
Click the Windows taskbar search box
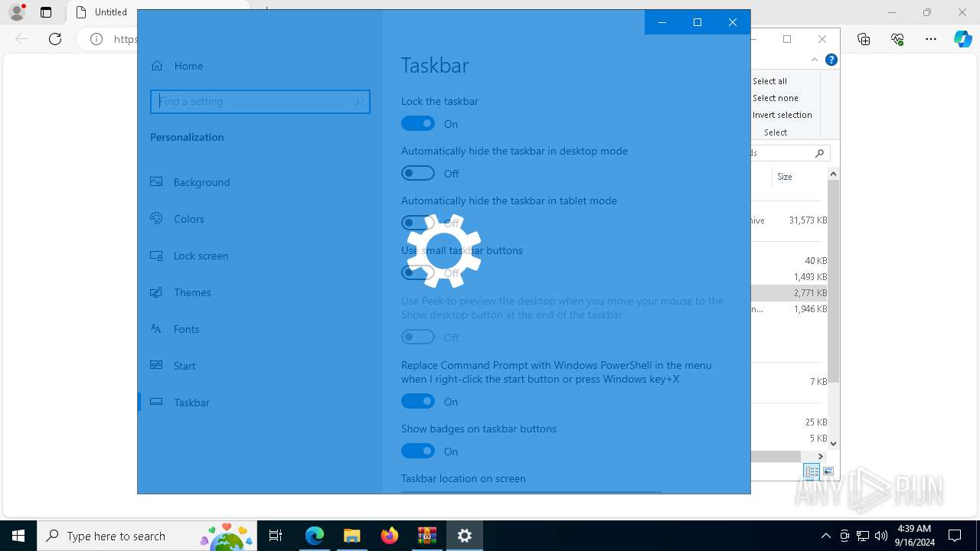[147, 536]
